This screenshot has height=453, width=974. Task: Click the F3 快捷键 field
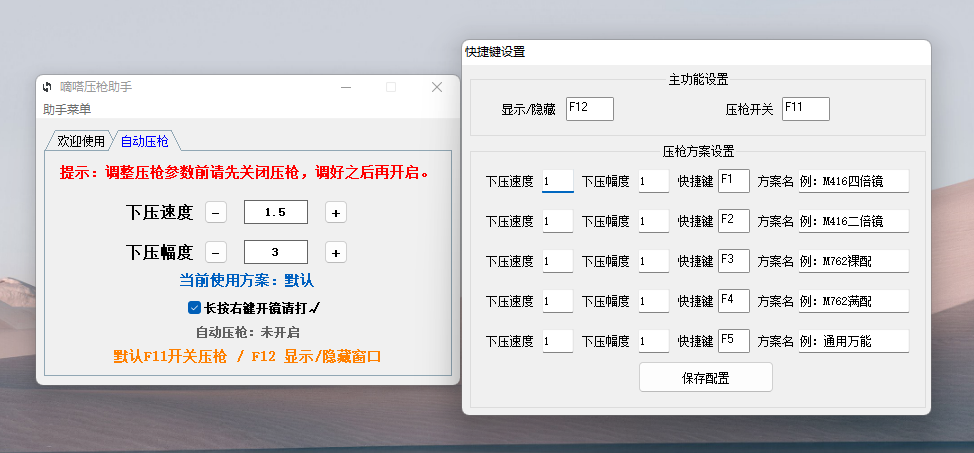point(733,261)
